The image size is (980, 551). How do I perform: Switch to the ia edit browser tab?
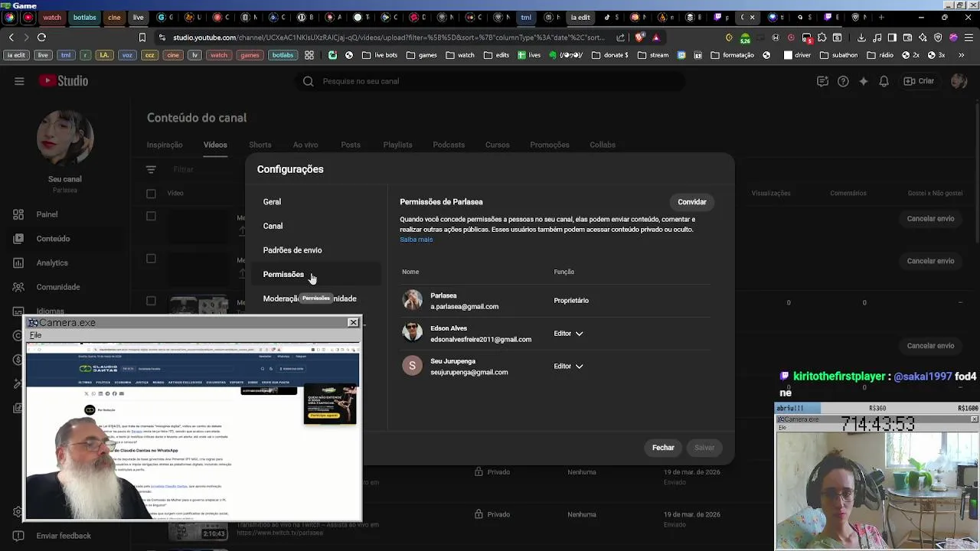click(580, 17)
